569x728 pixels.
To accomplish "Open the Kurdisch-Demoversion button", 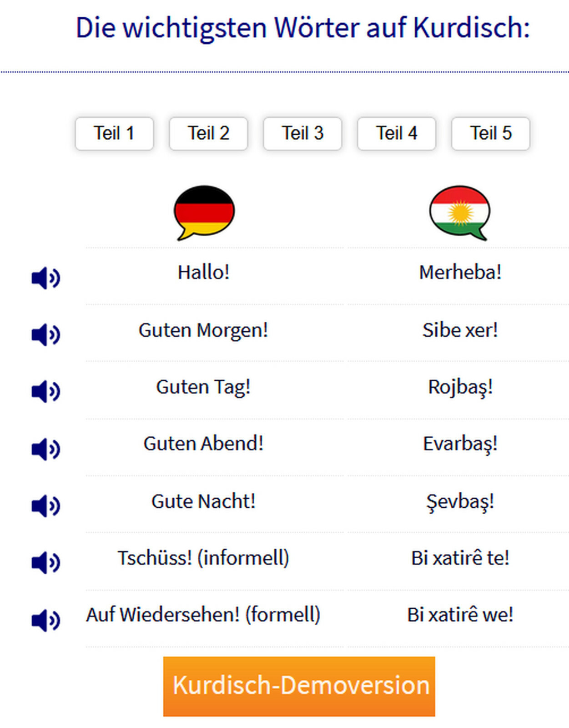I will (x=299, y=686).
